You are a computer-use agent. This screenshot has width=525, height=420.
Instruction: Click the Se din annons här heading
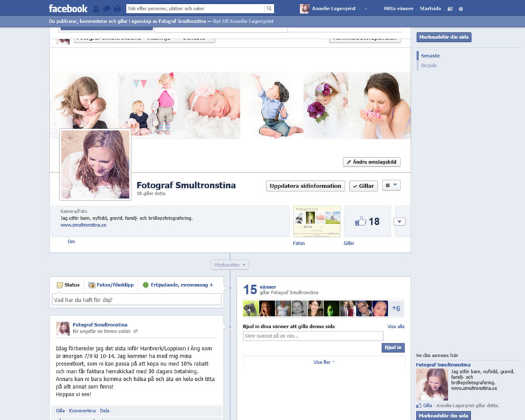click(x=437, y=355)
